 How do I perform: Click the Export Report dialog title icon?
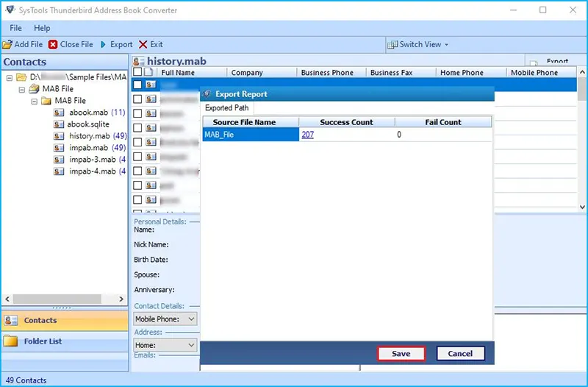[207, 94]
